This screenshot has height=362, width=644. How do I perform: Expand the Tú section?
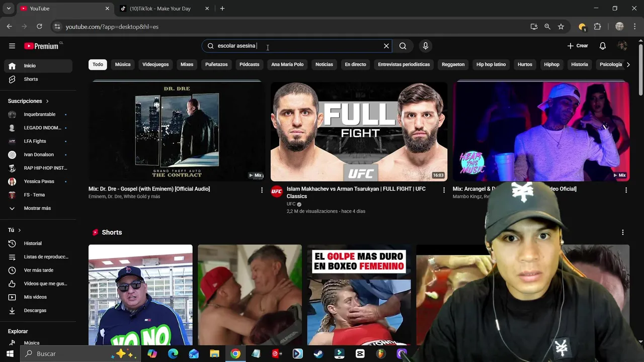point(15,230)
